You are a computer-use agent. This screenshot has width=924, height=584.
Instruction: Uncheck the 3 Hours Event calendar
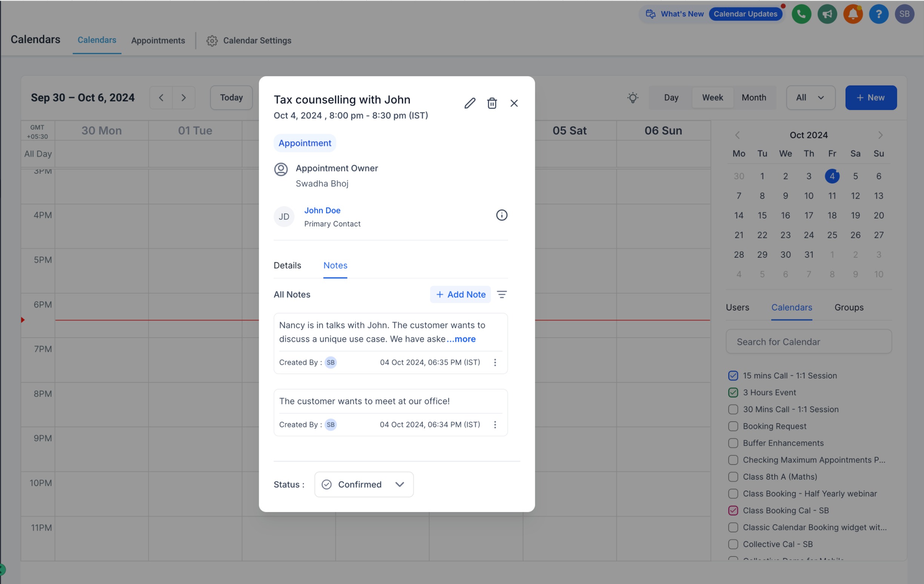coord(732,392)
